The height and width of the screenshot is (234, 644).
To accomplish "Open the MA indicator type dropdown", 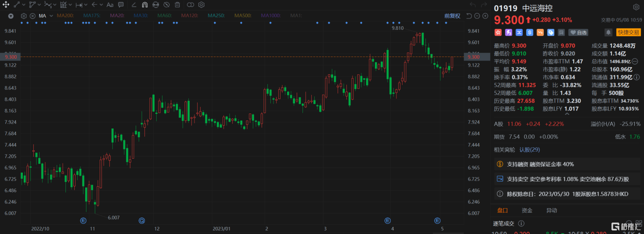I will click(51, 16).
